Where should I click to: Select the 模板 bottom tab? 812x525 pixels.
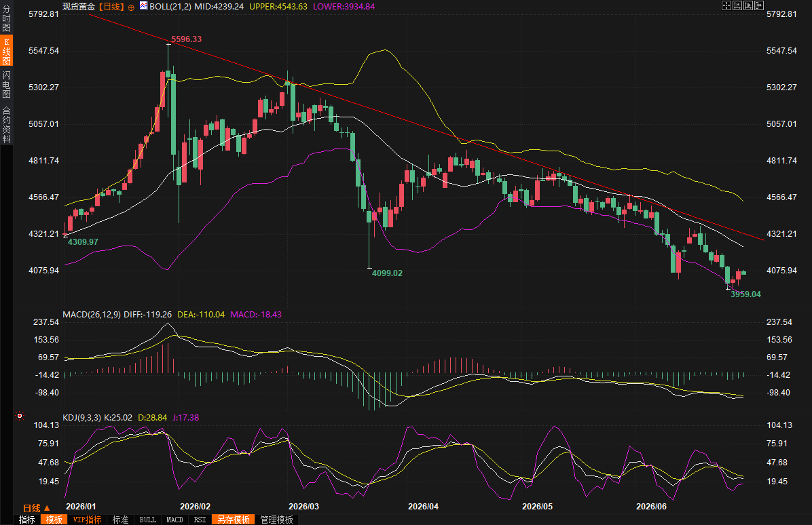(x=54, y=520)
